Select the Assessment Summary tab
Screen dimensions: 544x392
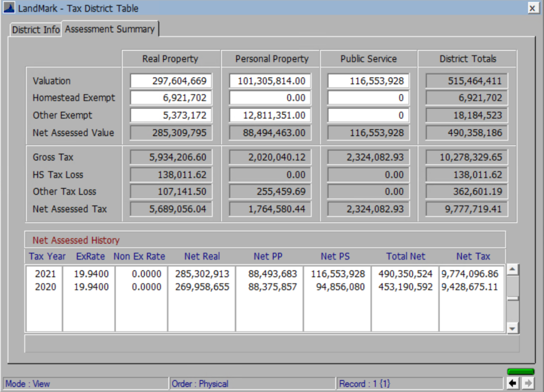tap(110, 29)
